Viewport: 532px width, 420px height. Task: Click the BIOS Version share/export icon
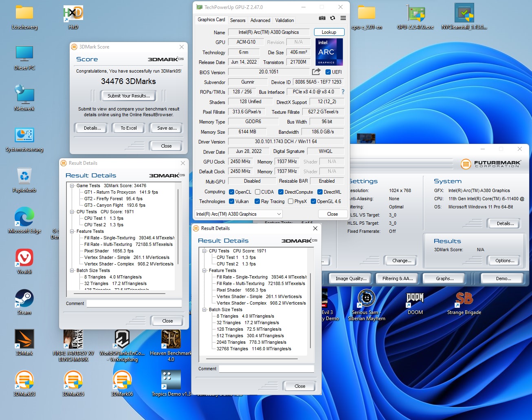click(x=316, y=72)
